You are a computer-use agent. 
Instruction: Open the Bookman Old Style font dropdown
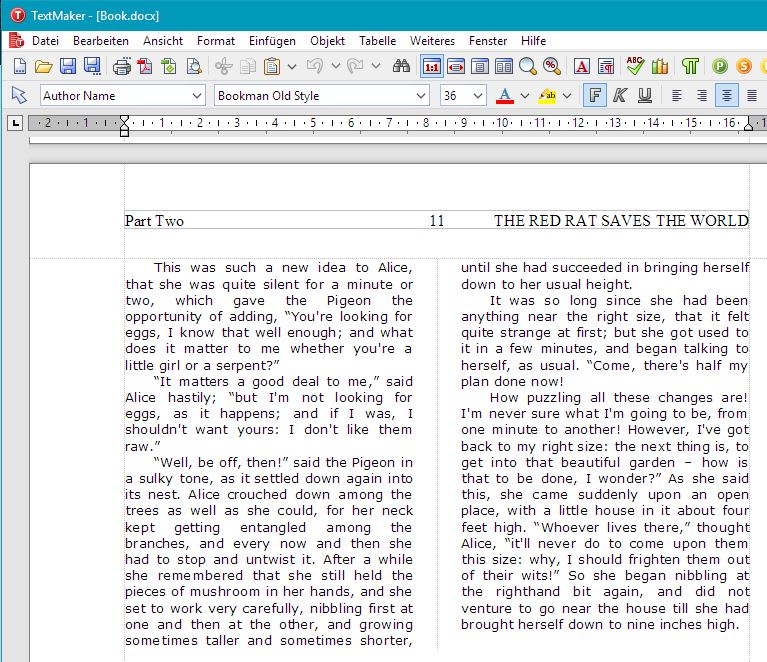pos(421,95)
